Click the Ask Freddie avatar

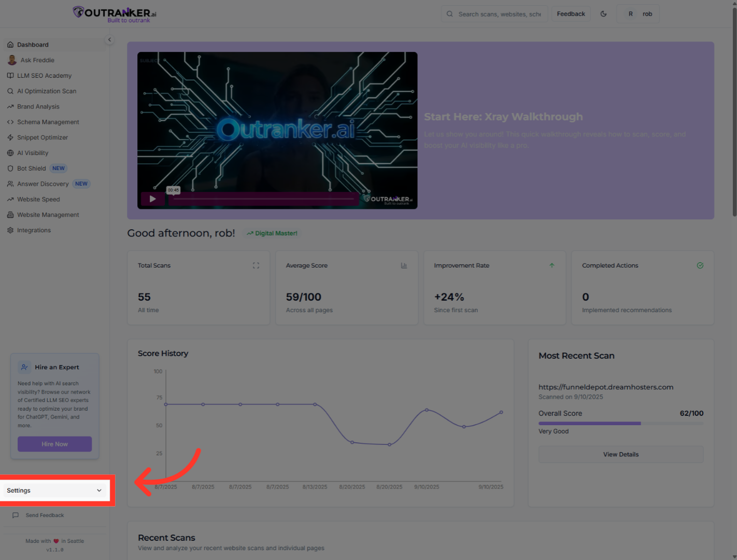12,60
